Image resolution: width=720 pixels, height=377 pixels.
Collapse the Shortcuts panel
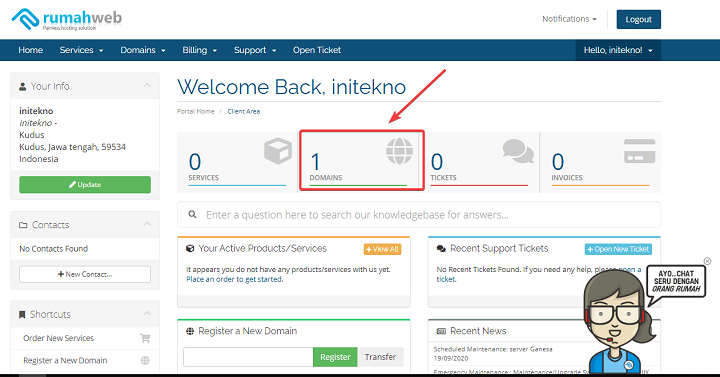(147, 314)
